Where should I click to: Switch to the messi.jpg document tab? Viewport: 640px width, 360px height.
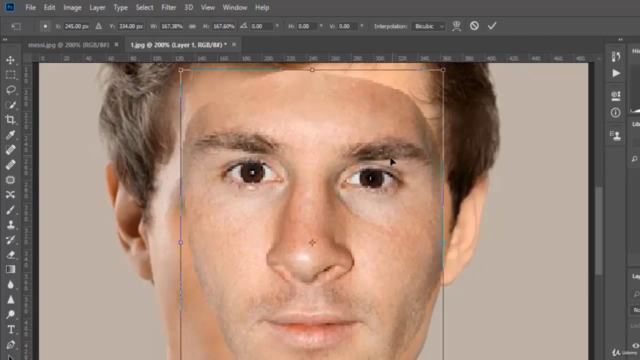[x=69, y=45]
